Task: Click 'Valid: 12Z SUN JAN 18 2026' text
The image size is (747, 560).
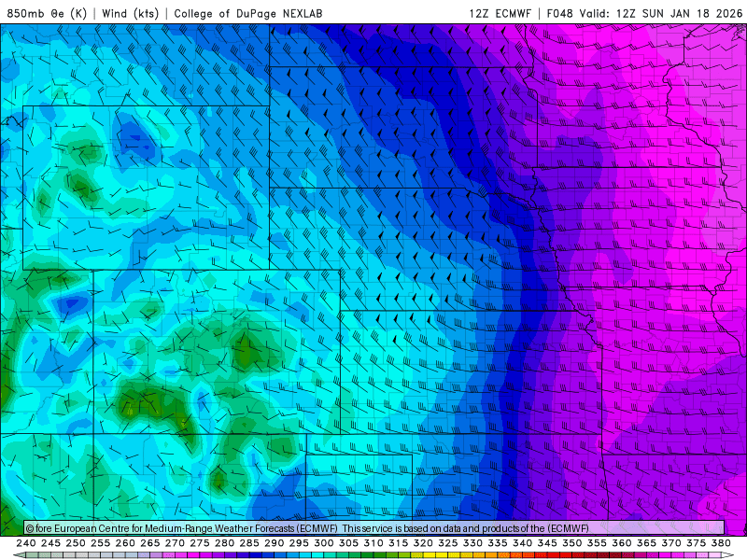Action: coord(661,13)
